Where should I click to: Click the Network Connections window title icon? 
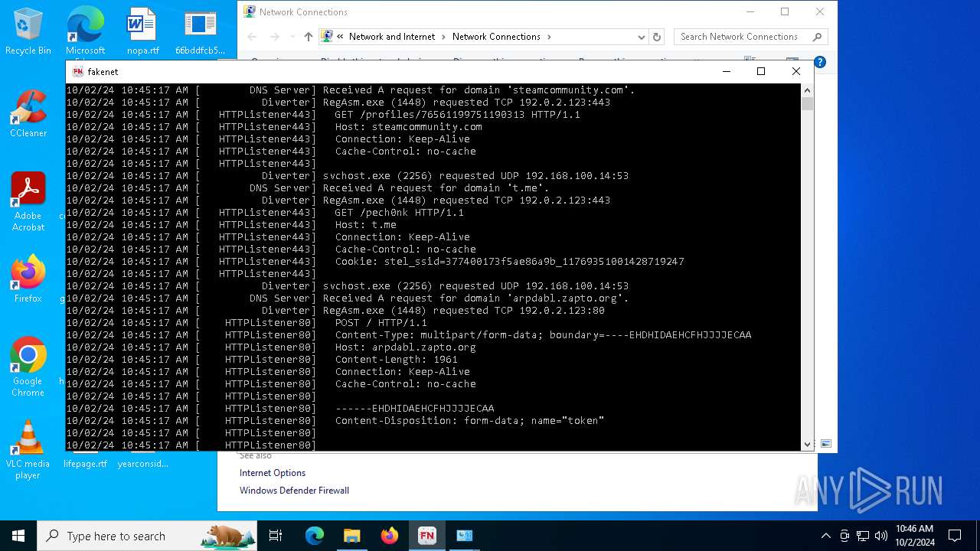(249, 11)
